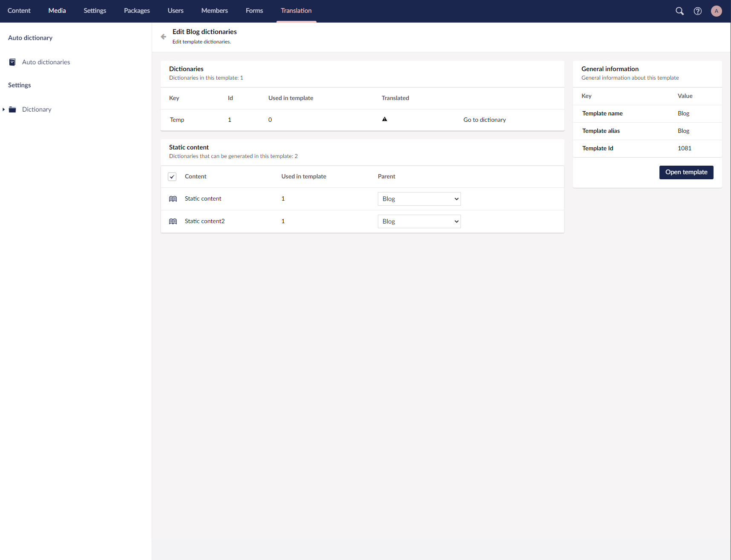The width and height of the screenshot is (731, 560).
Task: Switch to the Content section
Action: pyautogui.click(x=19, y=11)
